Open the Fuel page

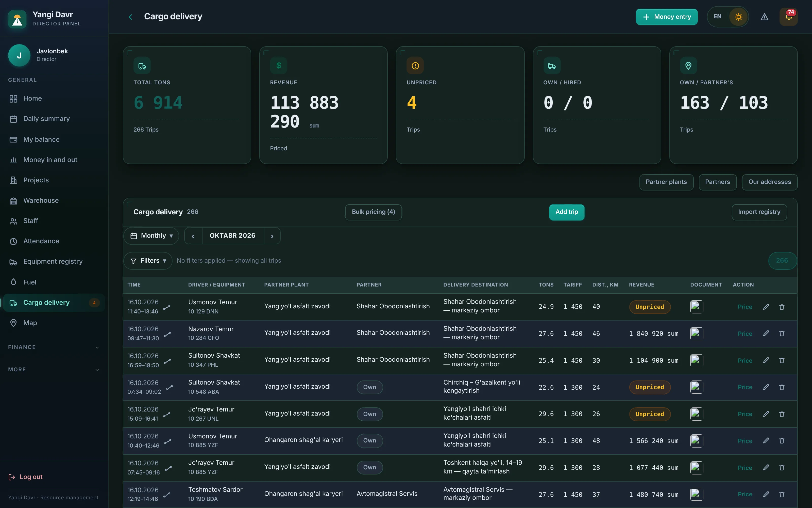[x=54, y=282]
